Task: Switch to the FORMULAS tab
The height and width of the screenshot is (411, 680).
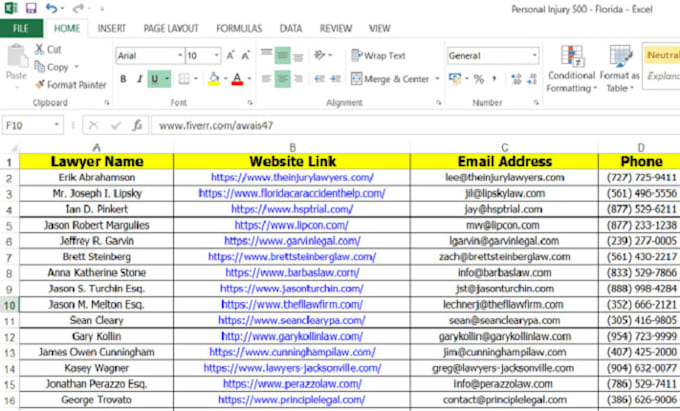Action: pyautogui.click(x=239, y=29)
